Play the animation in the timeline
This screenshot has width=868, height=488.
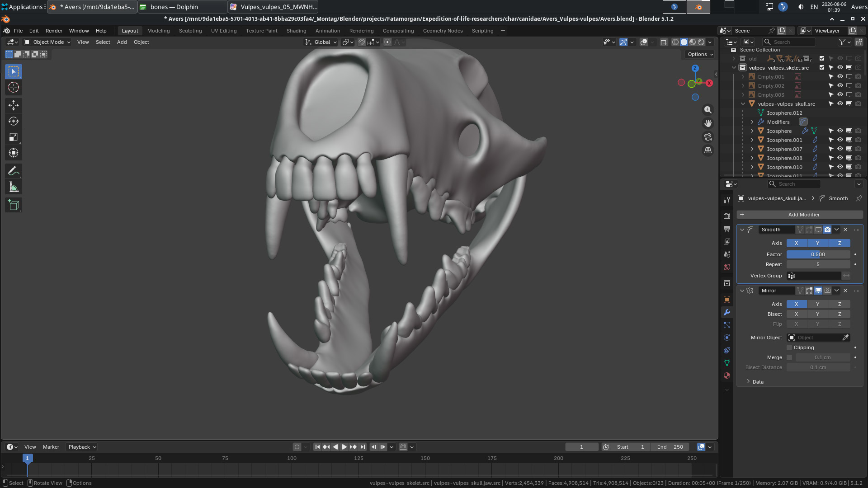(x=344, y=447)
